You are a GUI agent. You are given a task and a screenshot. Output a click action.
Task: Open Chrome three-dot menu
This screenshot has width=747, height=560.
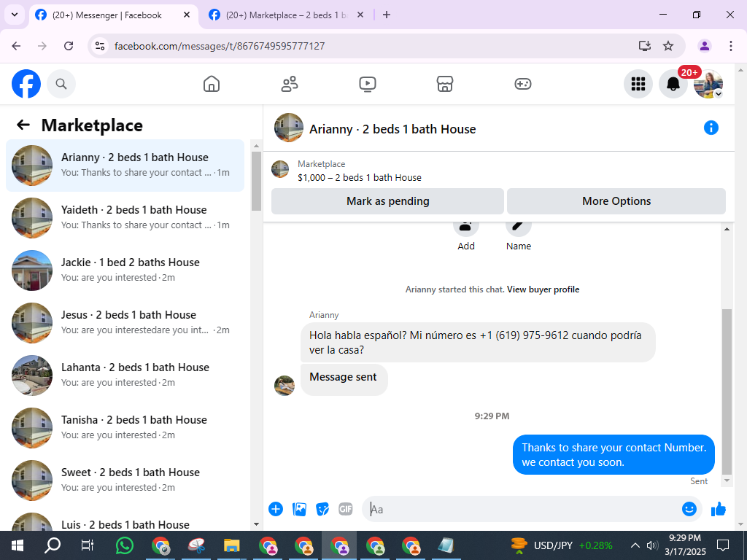tap(731, 46)
